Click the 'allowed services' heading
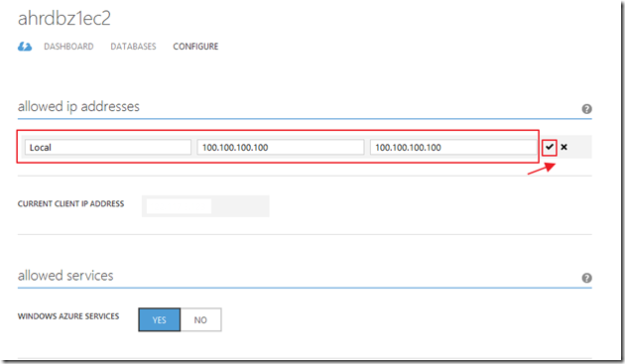Viewport: 625px width, 364px height. [65, 276]
